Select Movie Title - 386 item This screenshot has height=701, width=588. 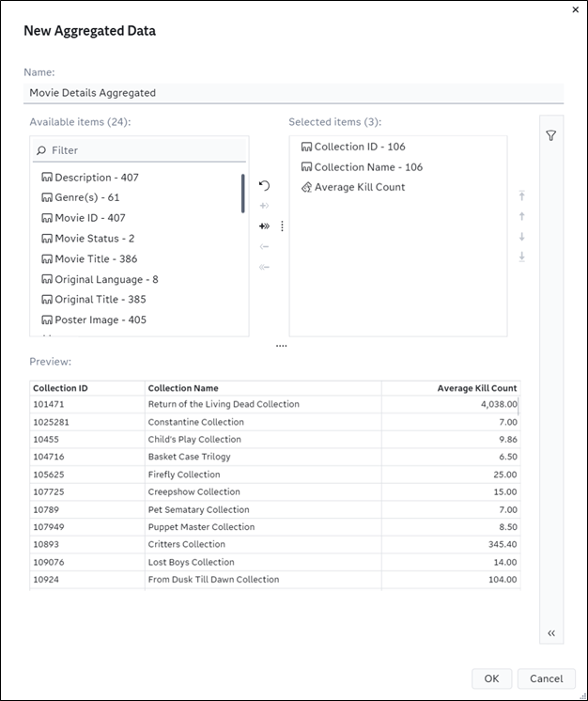pyautogui.click(x=96, y=258)
